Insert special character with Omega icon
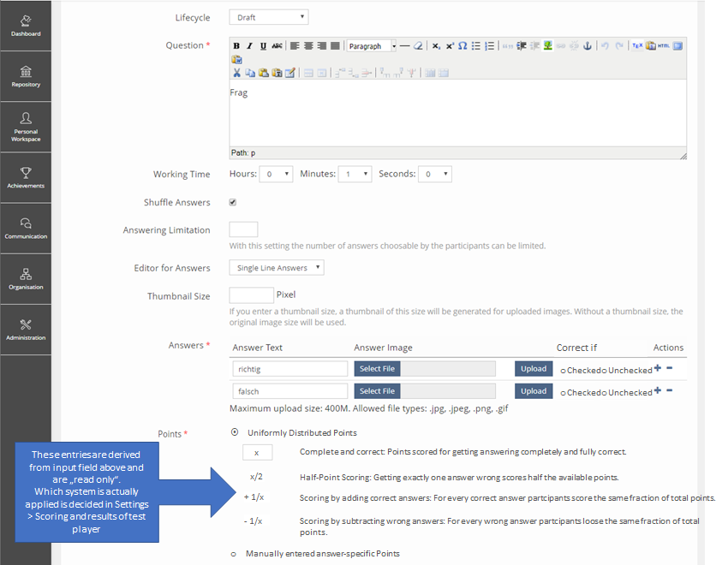The height and width of the screenshot is (565, 728). tap(462, 46)
